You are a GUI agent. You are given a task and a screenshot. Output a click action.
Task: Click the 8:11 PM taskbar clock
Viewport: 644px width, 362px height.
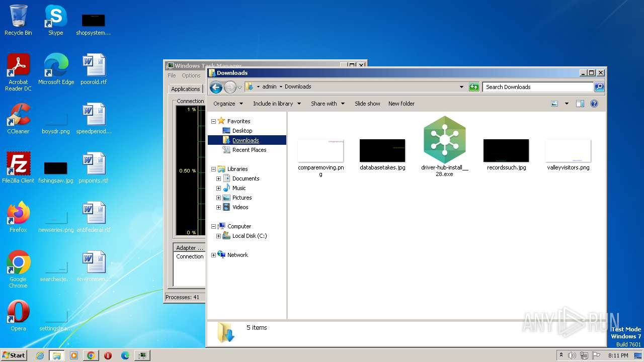point(618,355)
